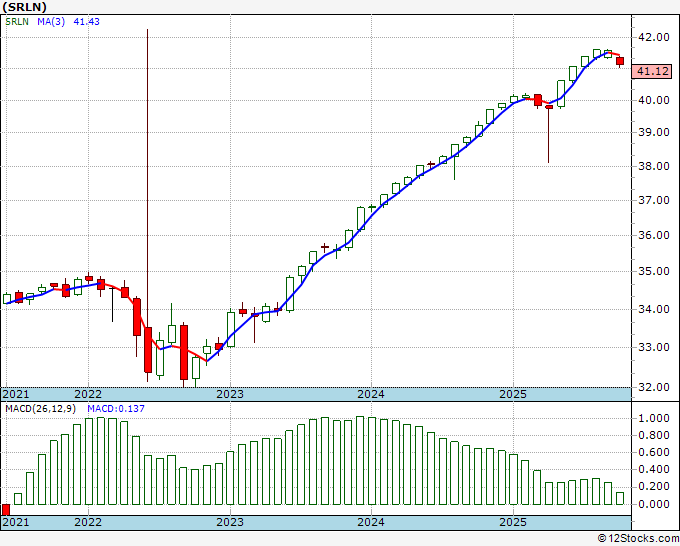Click 2021 on the price chart timeline
Image resolution: width=680 pixels, height=546 pixels.
pyautogui.click(x=16, y=394)
